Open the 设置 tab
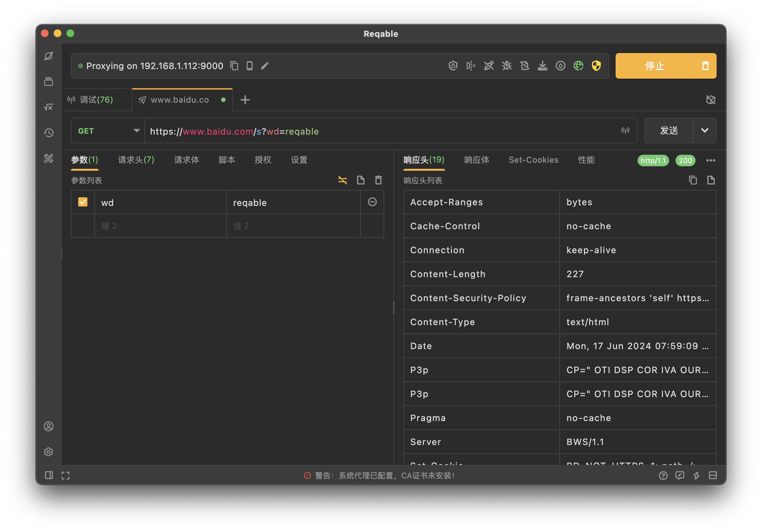 pyautogui.click(x=299, y=160)
